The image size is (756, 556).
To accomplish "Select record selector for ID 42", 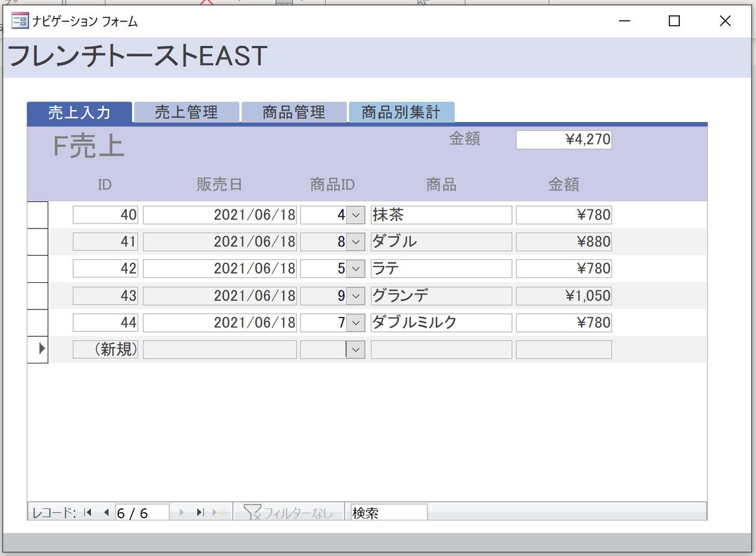I will (38, 269).
